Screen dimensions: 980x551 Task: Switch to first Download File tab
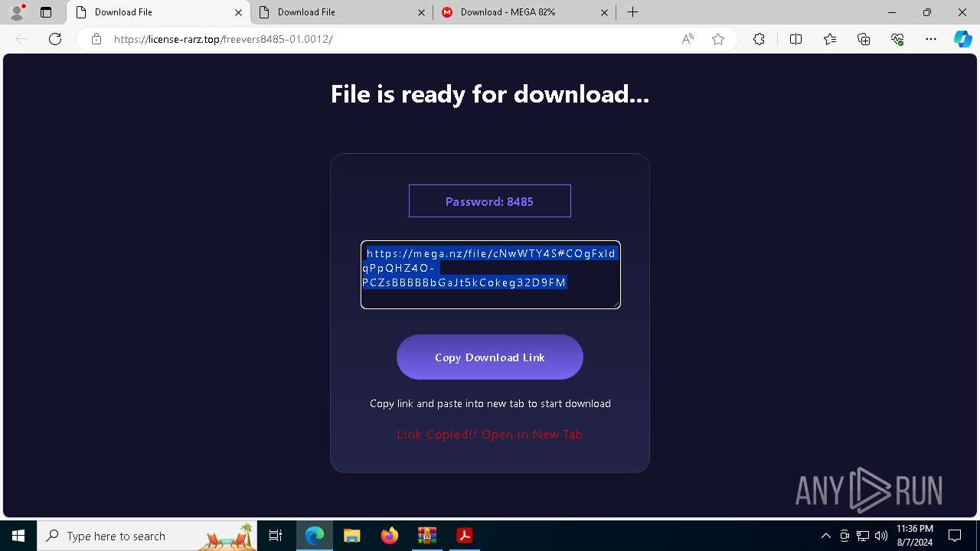(x=158, y=12)
